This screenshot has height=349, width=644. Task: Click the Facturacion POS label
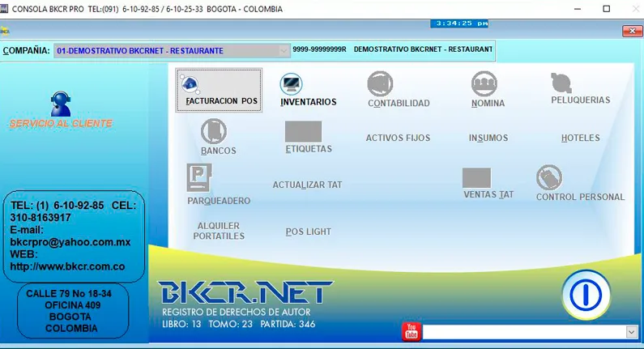pos(221,101)
